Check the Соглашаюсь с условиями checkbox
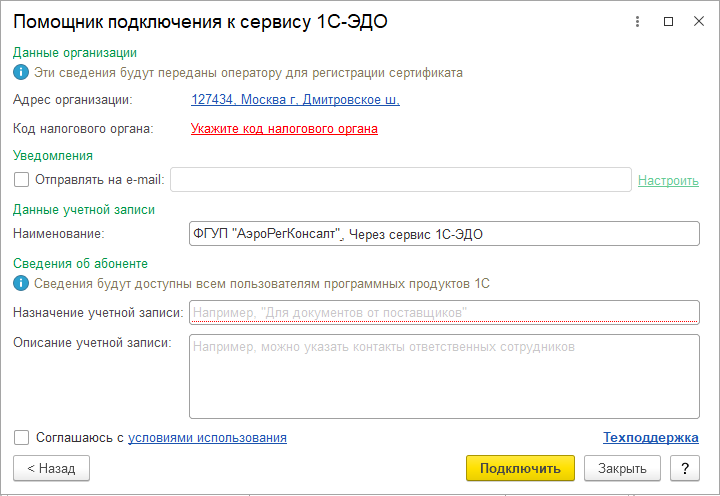720x496 pixels. 22,437
